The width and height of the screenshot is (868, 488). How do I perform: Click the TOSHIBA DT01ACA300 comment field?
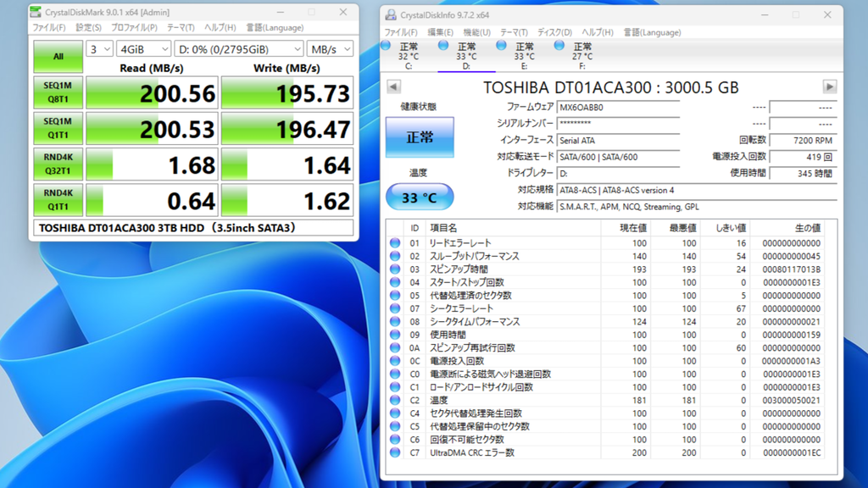click(x=192, y=228)
